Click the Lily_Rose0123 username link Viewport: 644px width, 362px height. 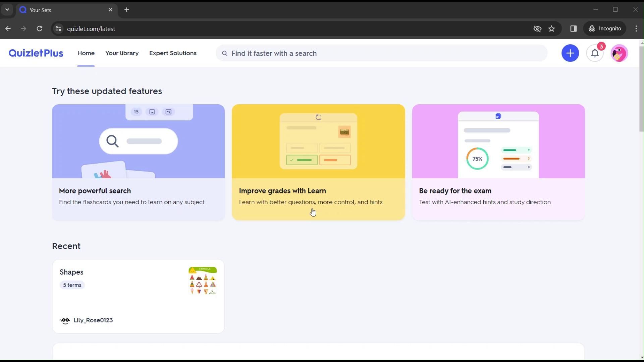[x=93, y=320]
